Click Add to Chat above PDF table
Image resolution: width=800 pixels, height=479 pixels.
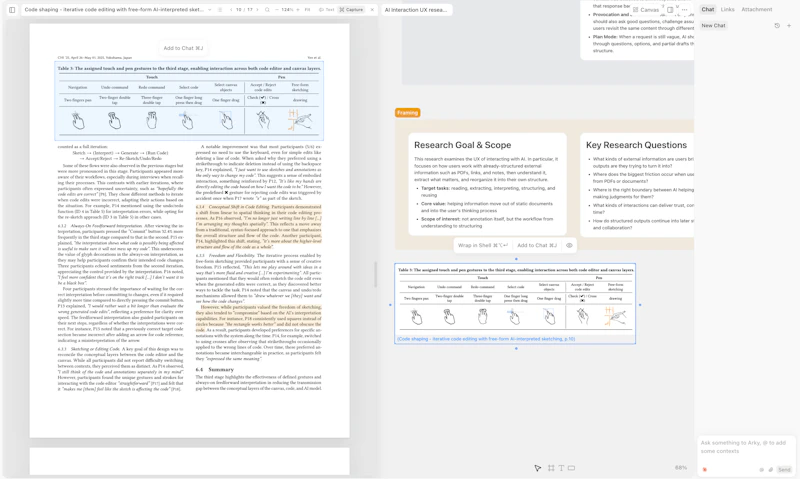pos(183,48)
